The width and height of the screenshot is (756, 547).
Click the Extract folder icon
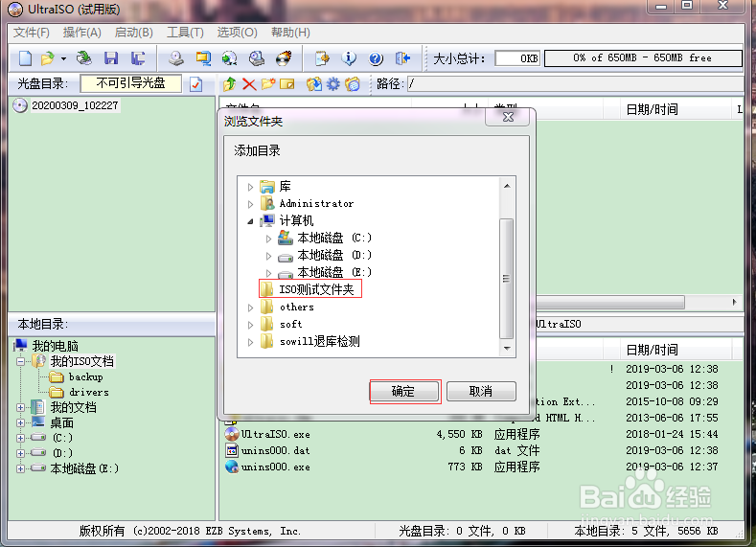(x=314, y=84)
